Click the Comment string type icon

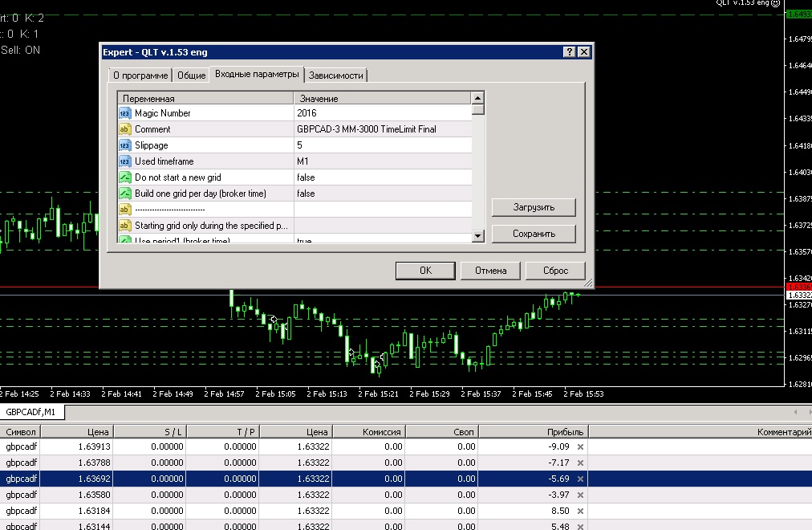point(125,129)
